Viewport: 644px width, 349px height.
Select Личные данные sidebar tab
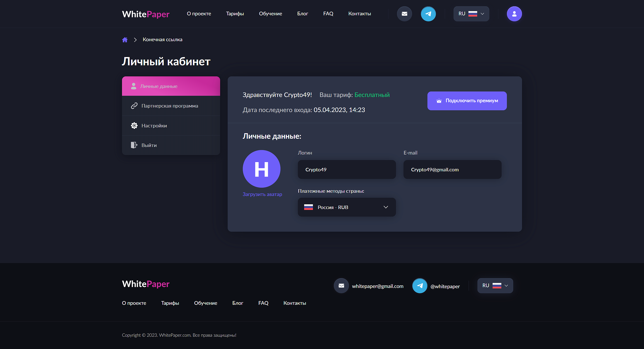[171, 86]
